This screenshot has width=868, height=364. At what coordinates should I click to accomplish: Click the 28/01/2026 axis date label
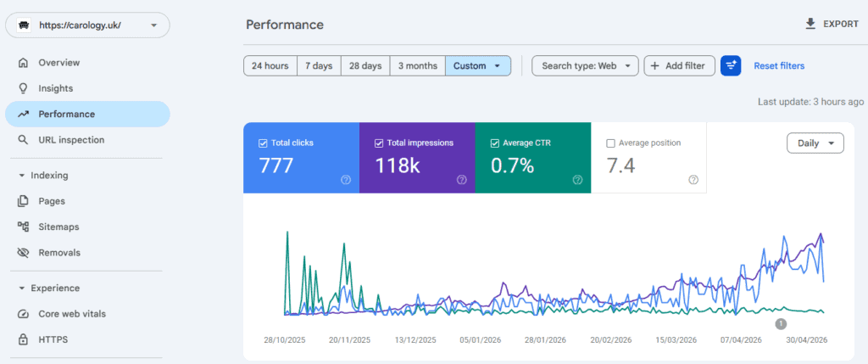[545, 340]
